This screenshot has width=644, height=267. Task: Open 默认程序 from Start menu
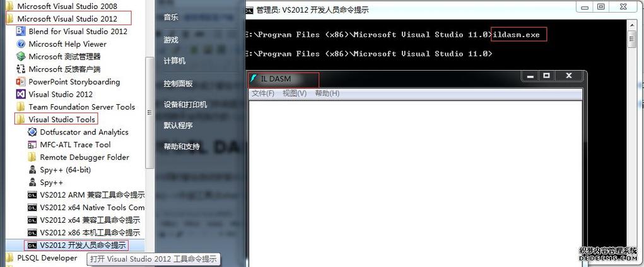coord(179,125)
